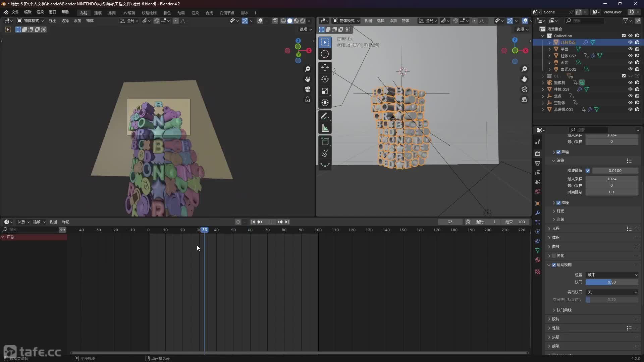Viewport: 644px width, 362px height.
Task: Select the Add Cube tool
Action: pyautogui.click(x=325, y=141)
